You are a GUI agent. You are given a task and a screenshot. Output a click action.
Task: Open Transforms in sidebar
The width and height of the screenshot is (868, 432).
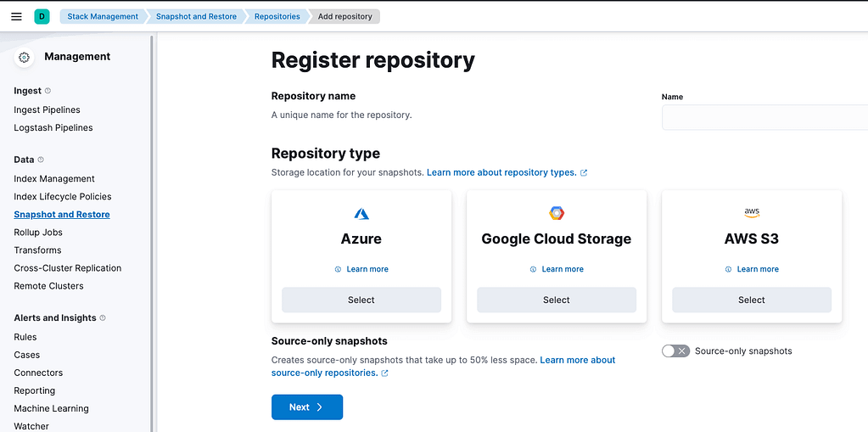click(37, 250)
